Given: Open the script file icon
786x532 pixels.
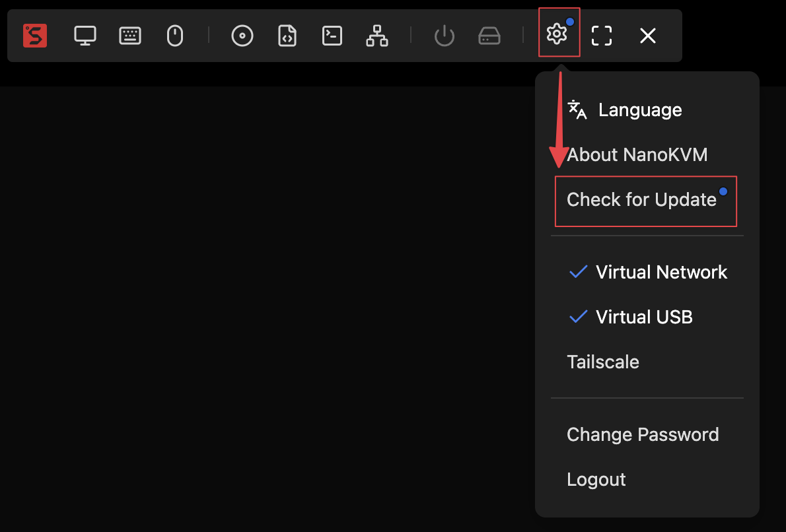Looking at the screenshot, I should click(x=287, y=36).
